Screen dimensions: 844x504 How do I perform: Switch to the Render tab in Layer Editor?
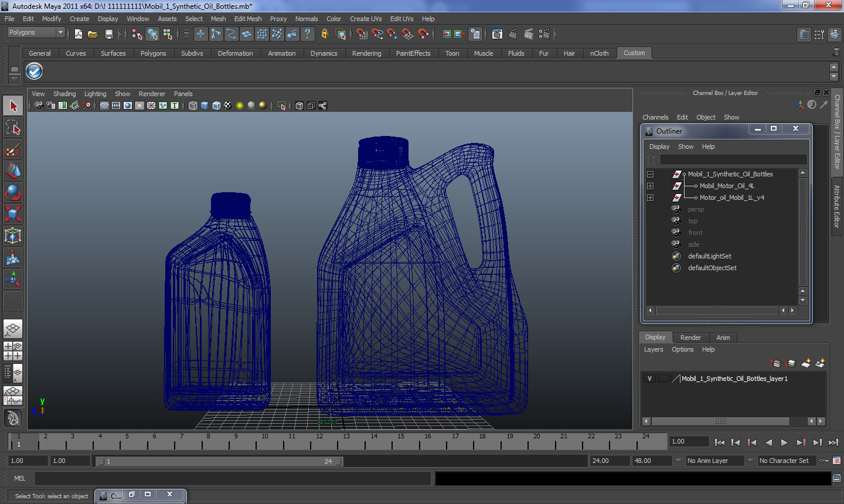coord(690,338)
